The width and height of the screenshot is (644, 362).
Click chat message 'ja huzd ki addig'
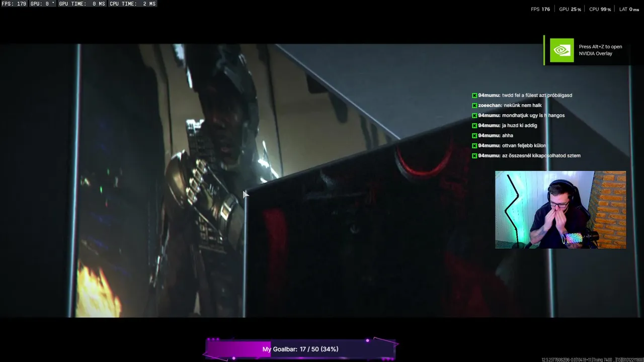pos(520,125)
